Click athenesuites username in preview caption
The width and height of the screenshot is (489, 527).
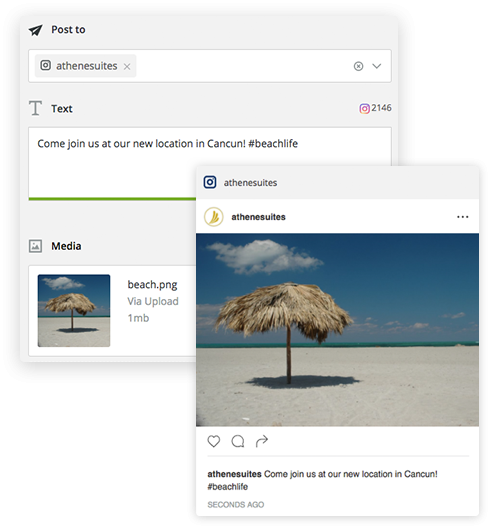pyautogui.click(x=234, y=474)
